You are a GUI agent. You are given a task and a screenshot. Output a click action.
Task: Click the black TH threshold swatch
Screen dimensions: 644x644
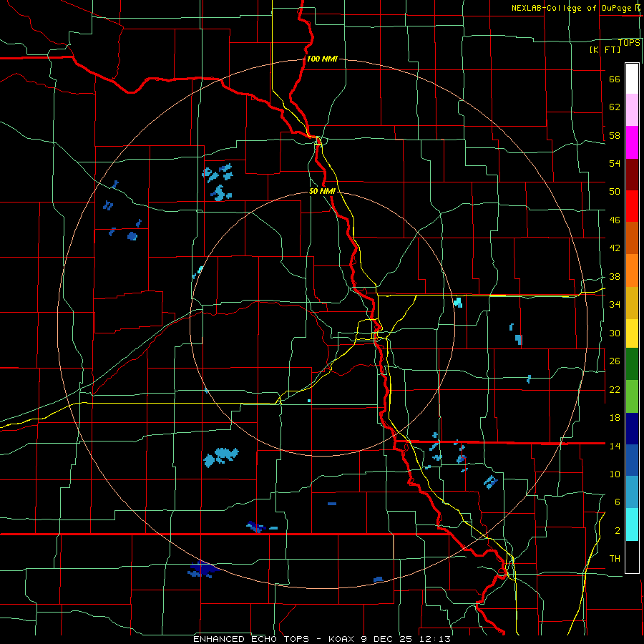click(632, 557)
